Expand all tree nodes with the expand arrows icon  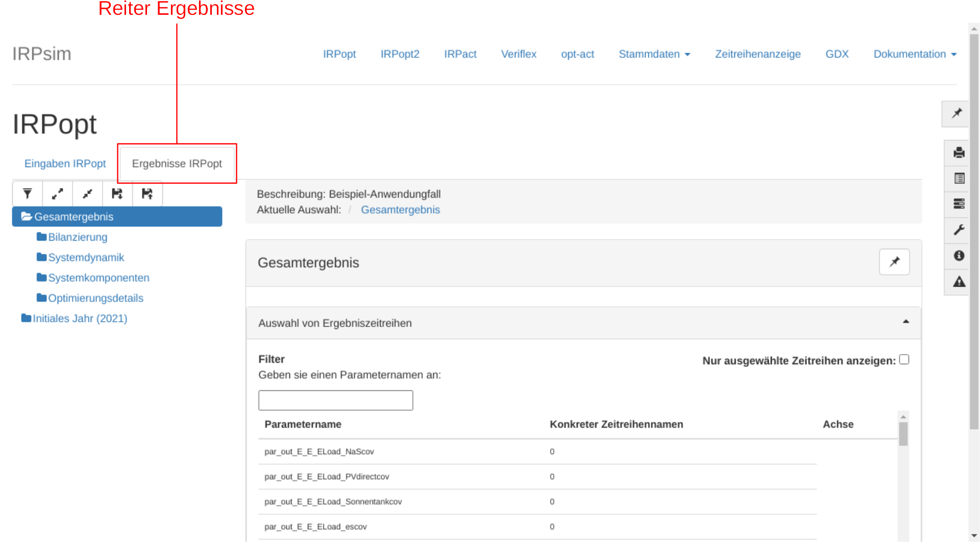pos(58,194)
